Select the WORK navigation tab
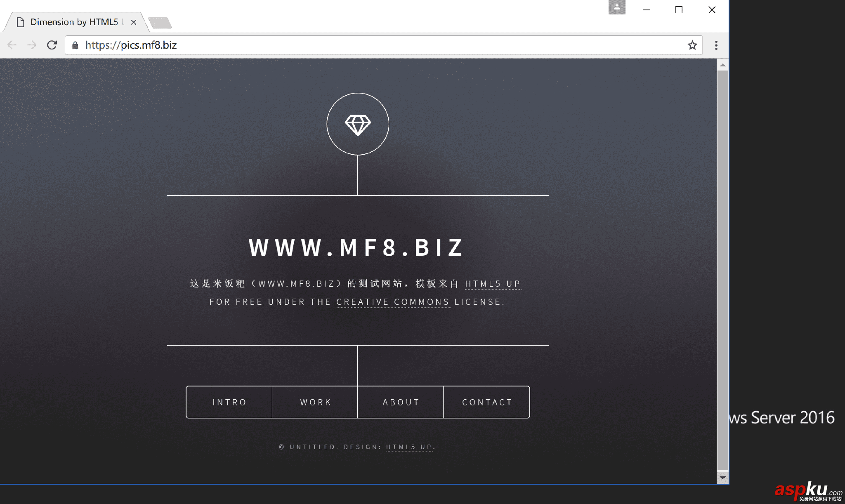The height and width of the screenshot is (504, 845). click(316, 402)
